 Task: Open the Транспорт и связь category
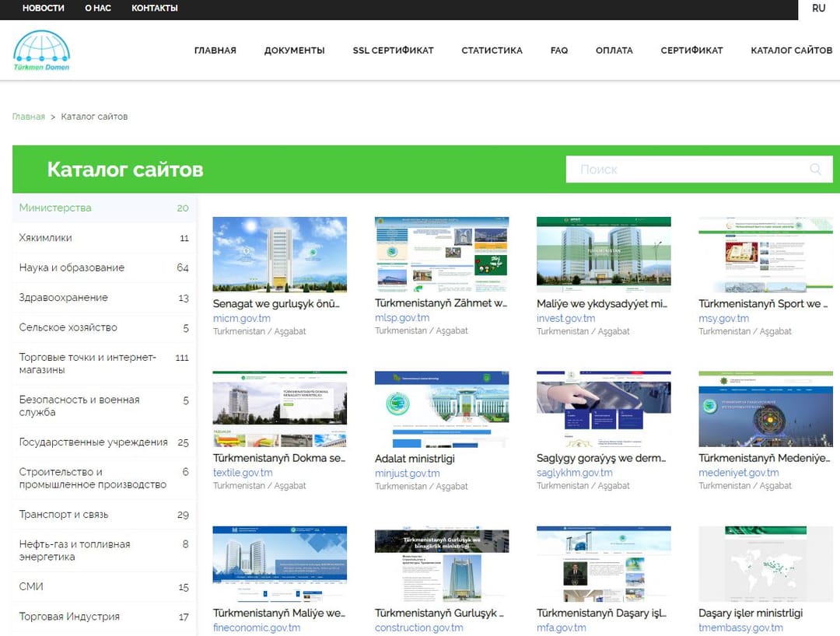pos(64,515)
